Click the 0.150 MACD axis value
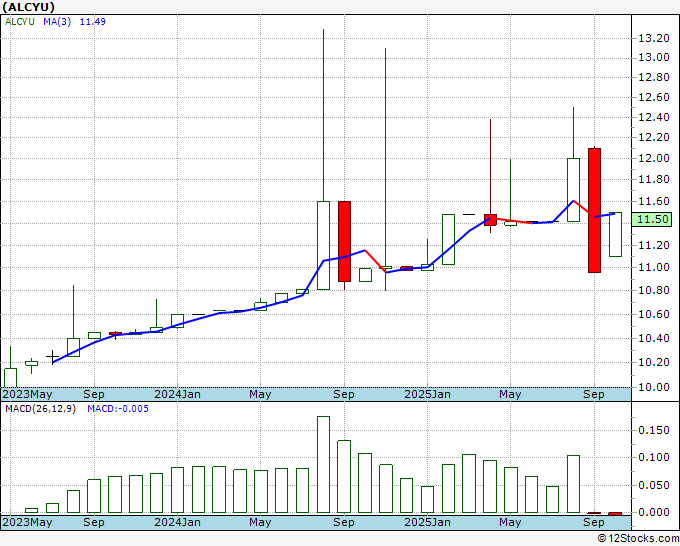 [654, 430]
